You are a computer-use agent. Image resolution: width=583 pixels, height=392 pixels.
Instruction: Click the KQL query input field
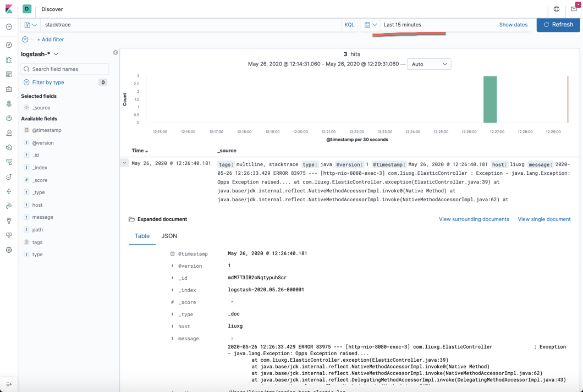[x=193, y=25]
